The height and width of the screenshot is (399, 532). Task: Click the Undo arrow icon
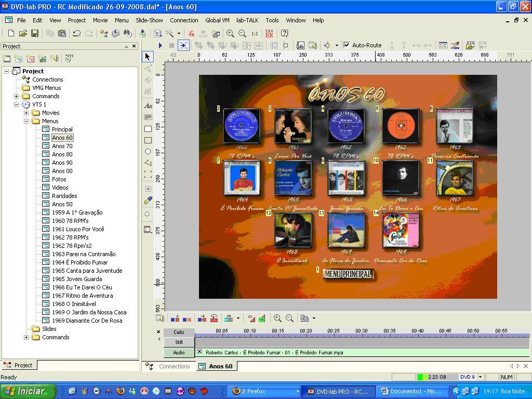tap(77, 33)
